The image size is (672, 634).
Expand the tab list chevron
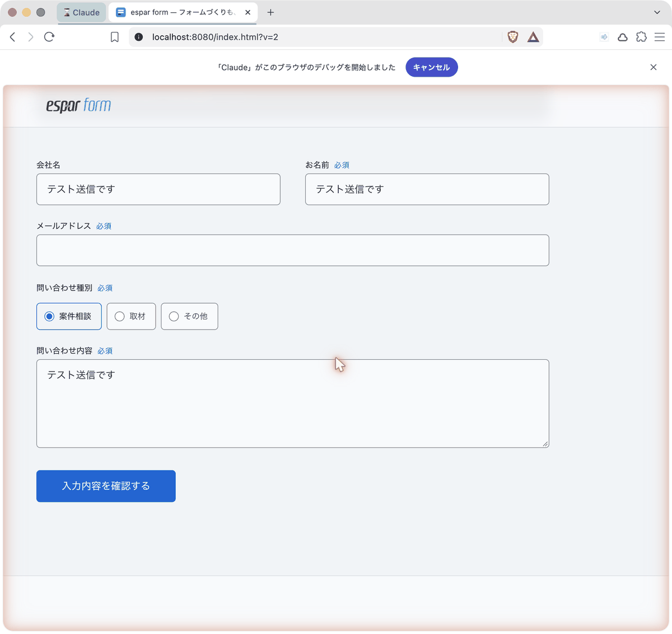pos(657,12)
